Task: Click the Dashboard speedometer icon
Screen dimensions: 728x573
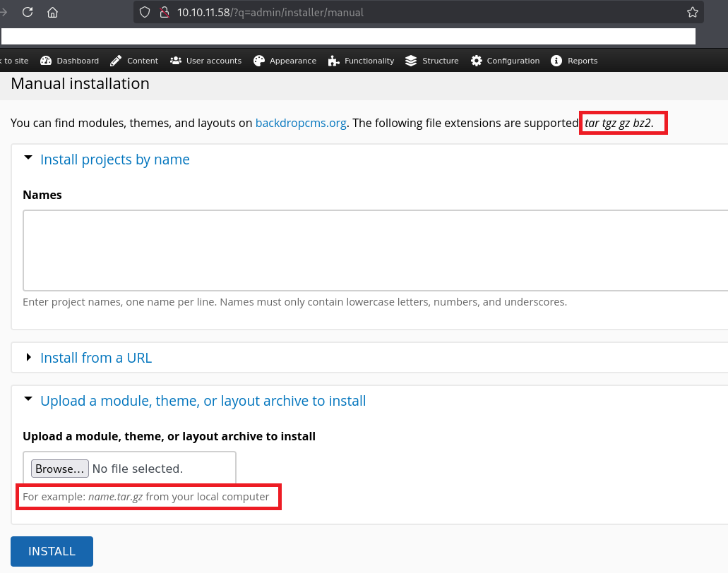Action: click(47, 61)
